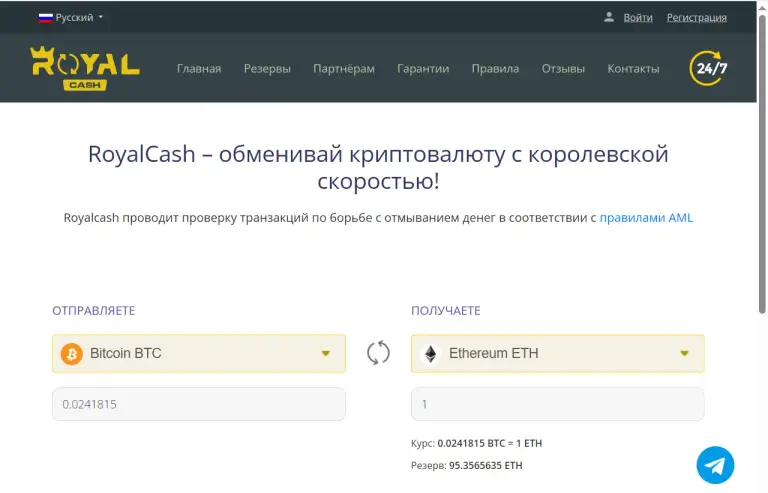This screenshot has width=768, height=493.
Task: Expand the Bitcoin BTC send currency selector
Action: tap(199, 353)
